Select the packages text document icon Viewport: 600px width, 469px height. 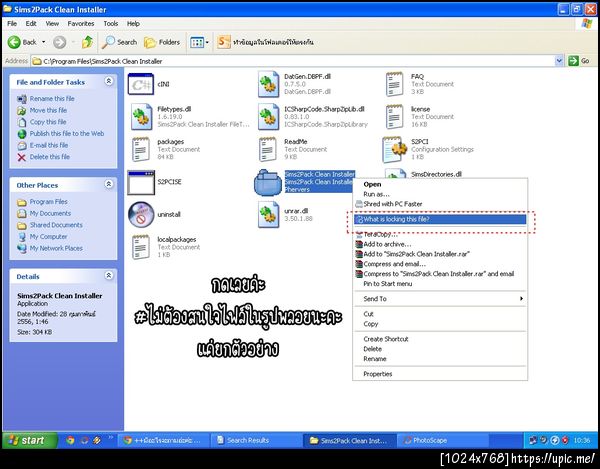click(141, 149)
